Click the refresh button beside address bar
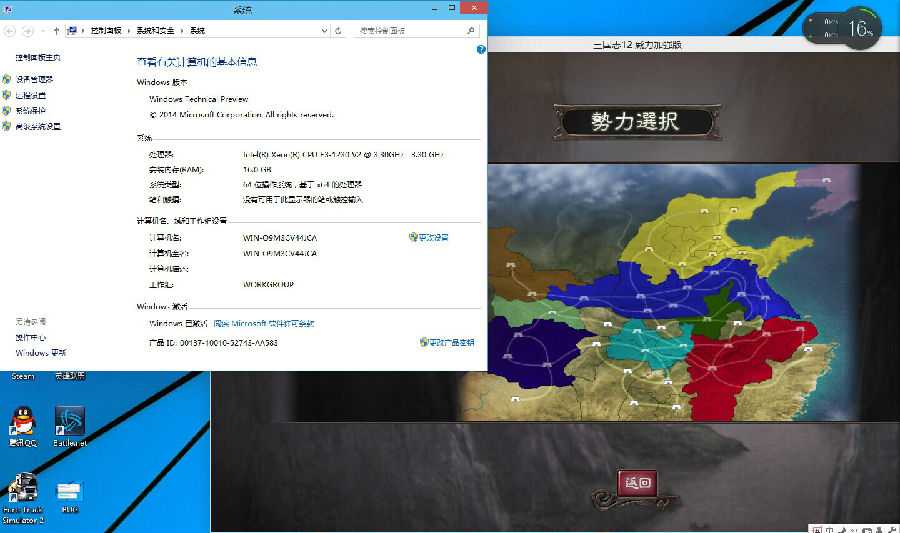Screen dimensions: 900x533 pyautogui.click(x=338, y=30)
